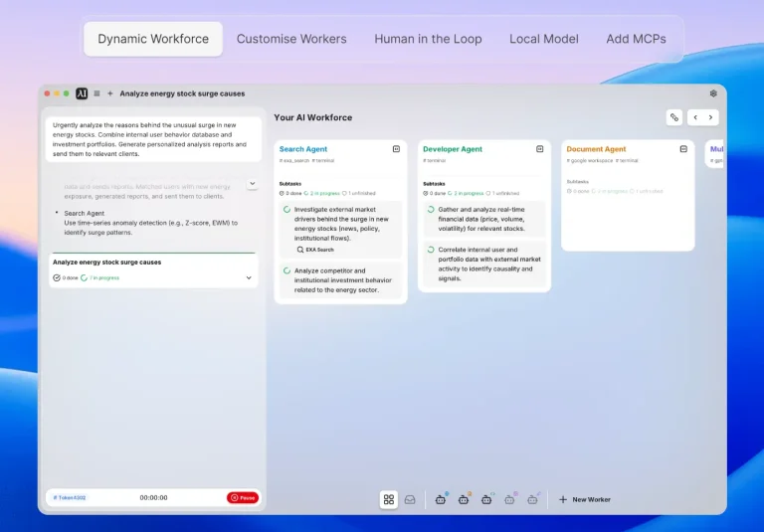Open the Search Agent chat icon
The width and height of the screenshot is (764, 532).
(x=396, y=149)
